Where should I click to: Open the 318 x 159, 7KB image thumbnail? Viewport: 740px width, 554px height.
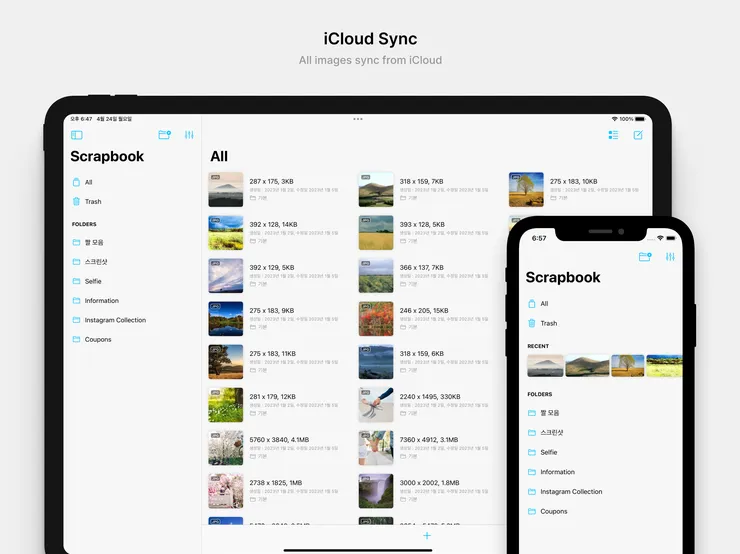pos(376,190)
